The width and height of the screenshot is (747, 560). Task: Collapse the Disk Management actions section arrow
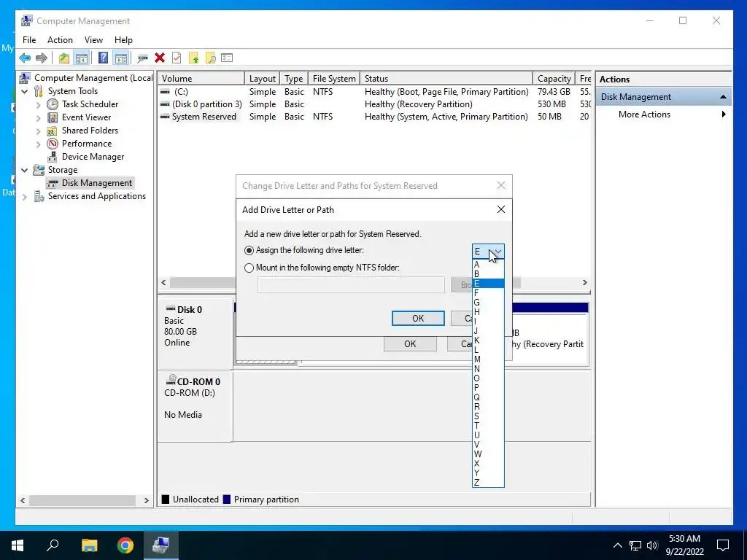tap(723, 97)
